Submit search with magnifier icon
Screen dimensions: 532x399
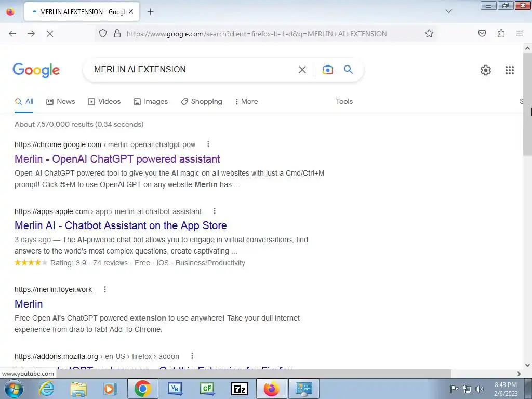pyautogui.click(x=348, y=70)
